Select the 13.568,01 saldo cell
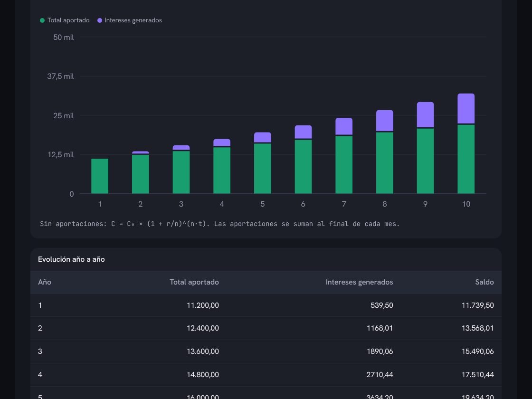Viewport: 532px width, 399px height. (478, 328)
